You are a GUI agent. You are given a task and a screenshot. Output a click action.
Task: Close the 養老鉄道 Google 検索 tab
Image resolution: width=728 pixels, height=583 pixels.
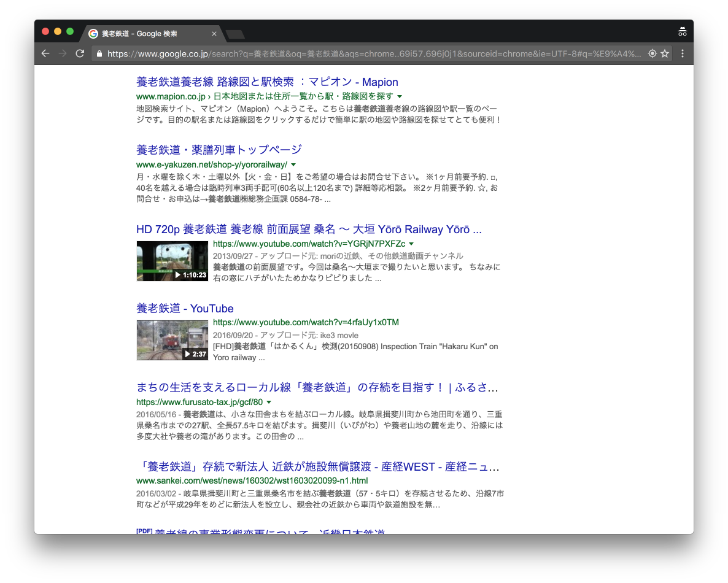214,34
